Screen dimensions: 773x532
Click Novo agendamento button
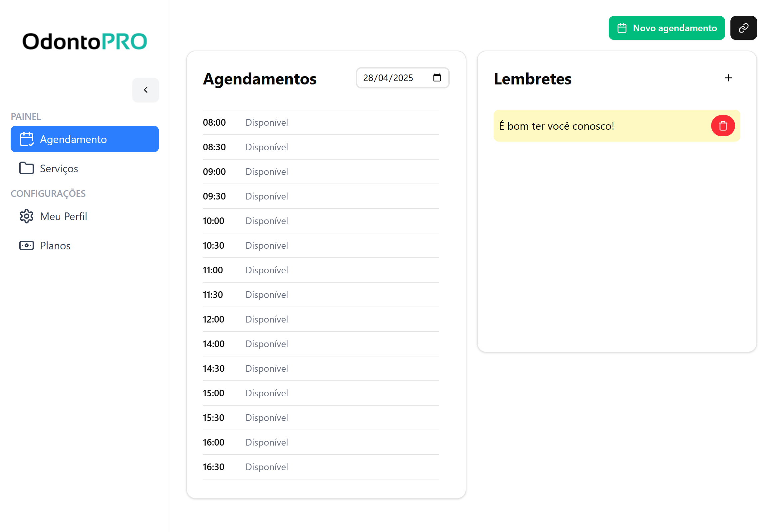(x=666, y=28)
